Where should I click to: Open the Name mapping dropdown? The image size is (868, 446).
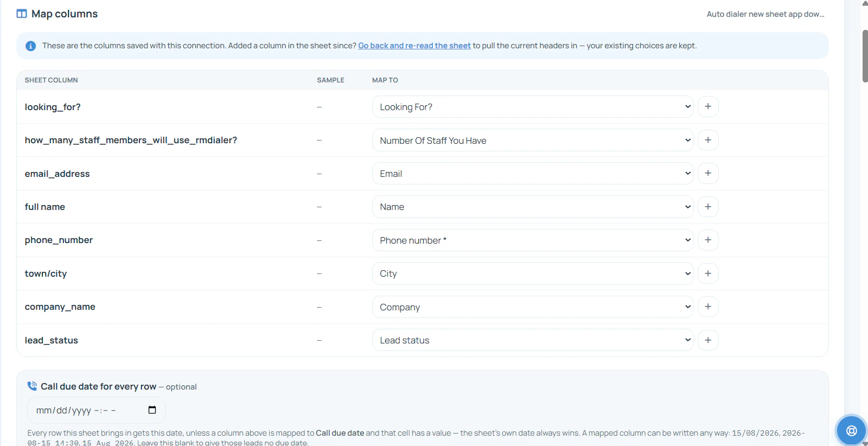[x=533, y=207]
